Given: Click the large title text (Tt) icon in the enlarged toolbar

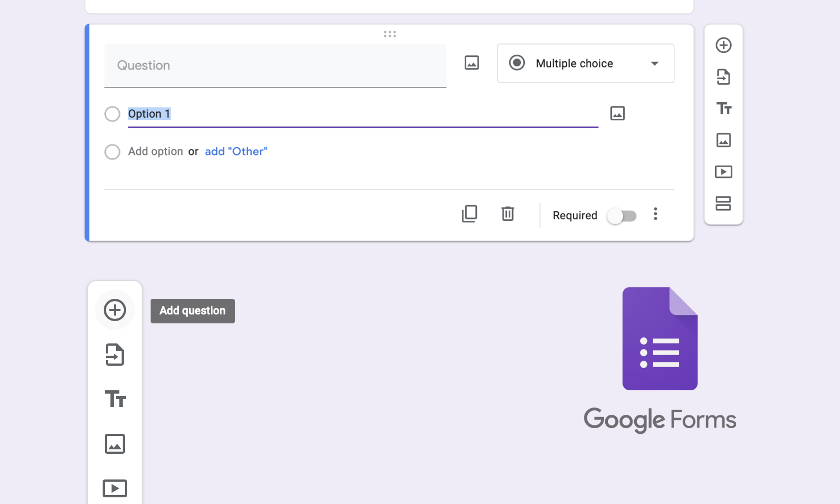Looking at the screenshot, I should 115,399.
